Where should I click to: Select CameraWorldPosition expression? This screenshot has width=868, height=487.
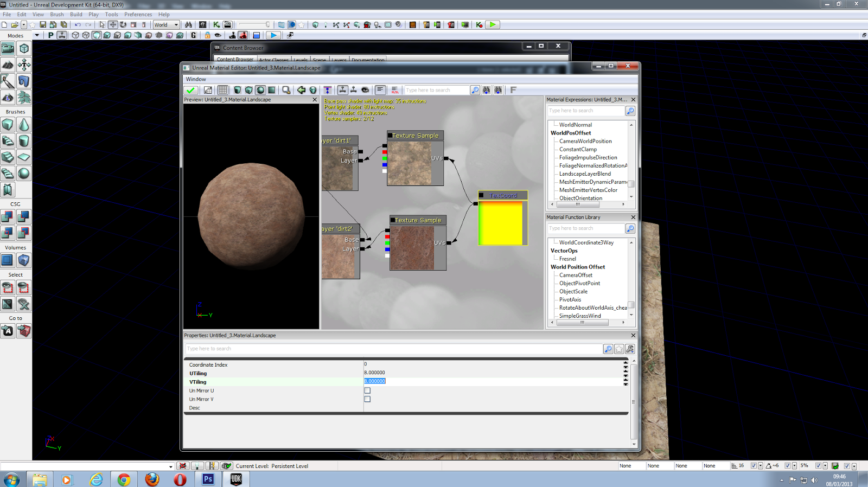(x=585, y=141)
